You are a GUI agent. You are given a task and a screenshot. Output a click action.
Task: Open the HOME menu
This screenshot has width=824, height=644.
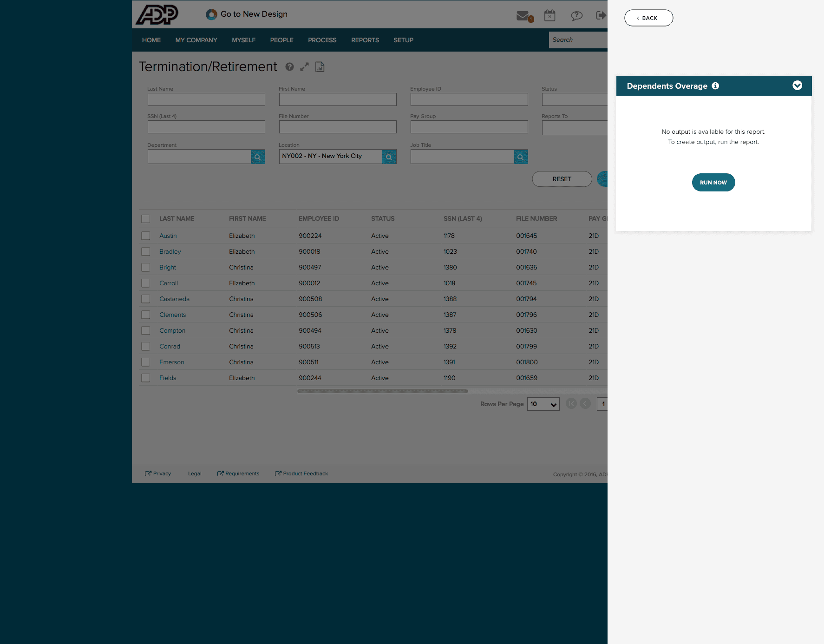coord(151,40)
